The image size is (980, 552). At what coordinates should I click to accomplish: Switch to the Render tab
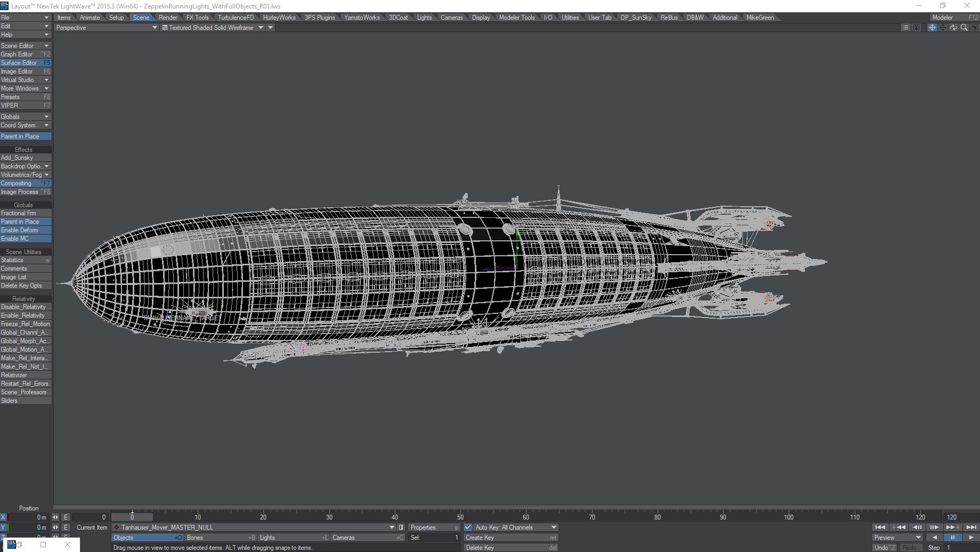168,18
